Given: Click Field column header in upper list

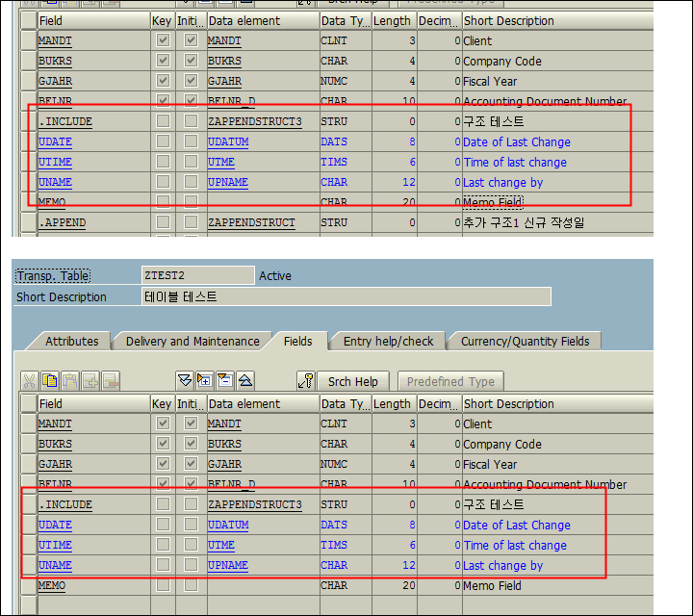Looking at the screenshot, I should click(94, 20).
